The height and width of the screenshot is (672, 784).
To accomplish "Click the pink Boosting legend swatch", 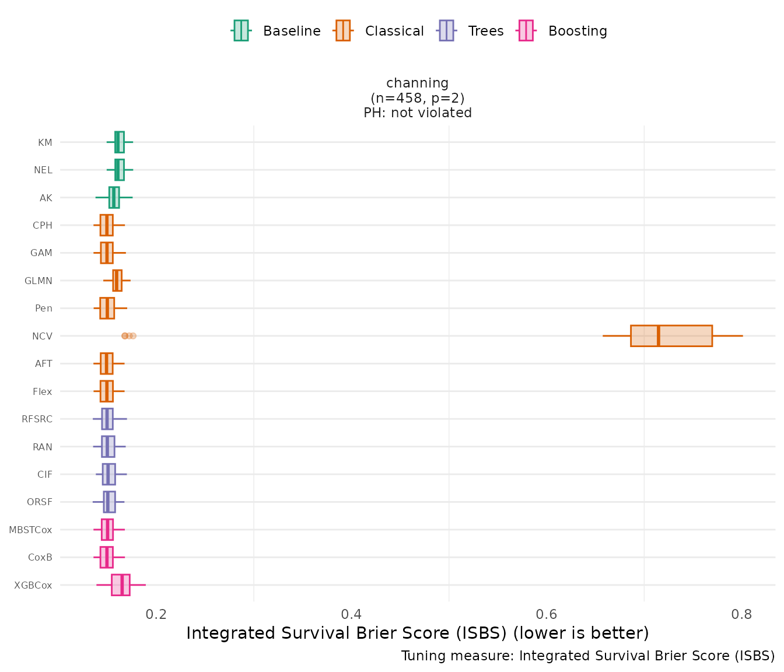I will click(526, 31).
